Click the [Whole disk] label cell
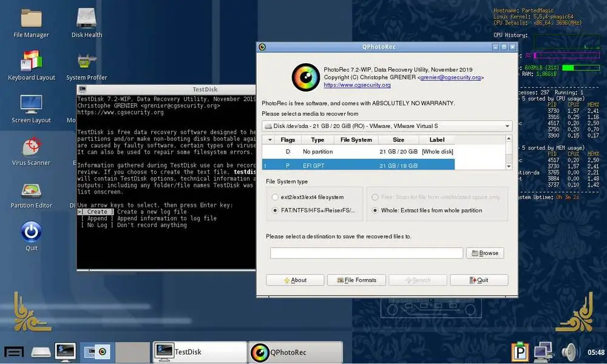 point(438,152)
